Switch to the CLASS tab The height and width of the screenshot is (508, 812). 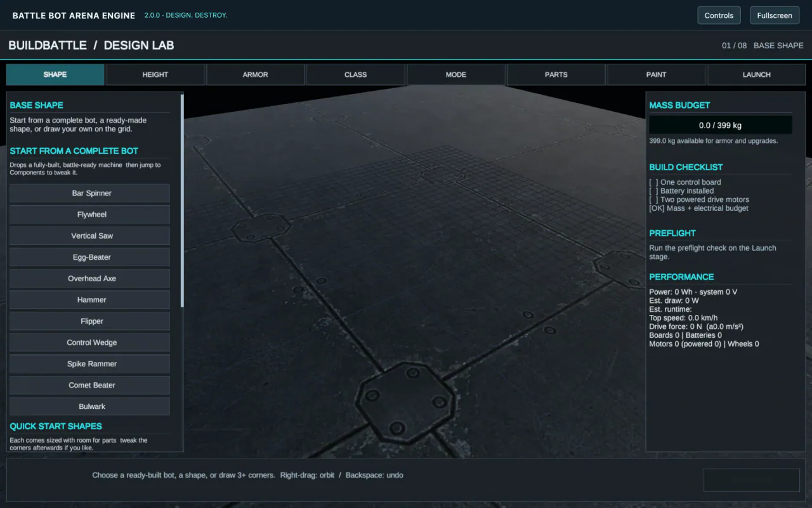[x=356, y=74]
